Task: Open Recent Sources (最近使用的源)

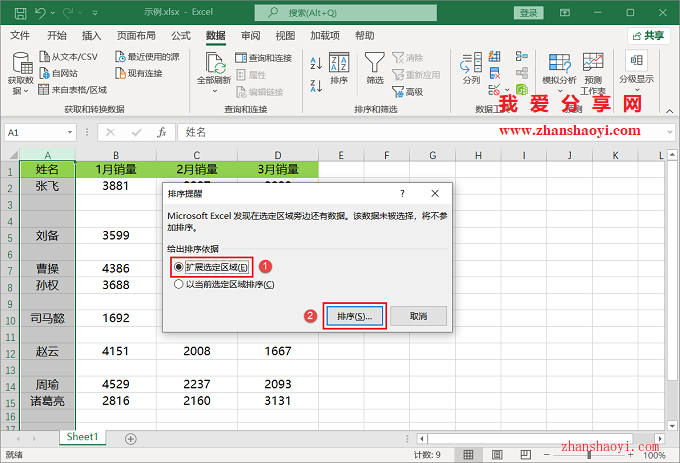Action: click(147, 57)
